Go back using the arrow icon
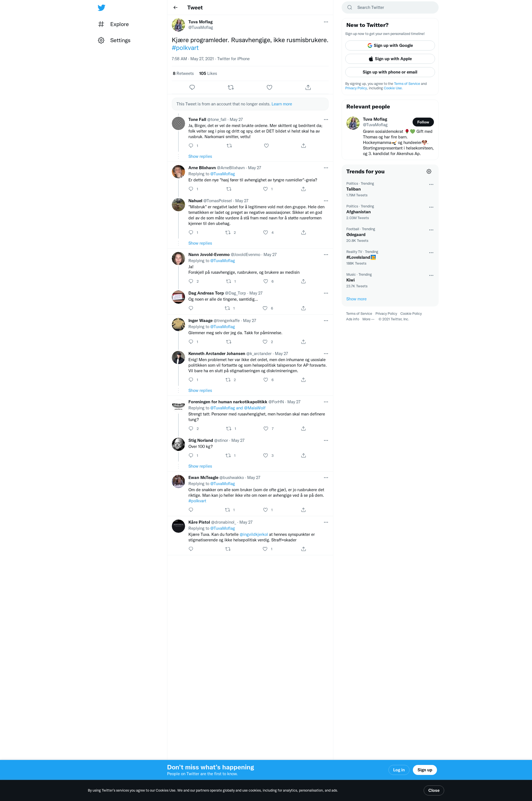Screen dimensions: 532x801 tap(175, 7)
